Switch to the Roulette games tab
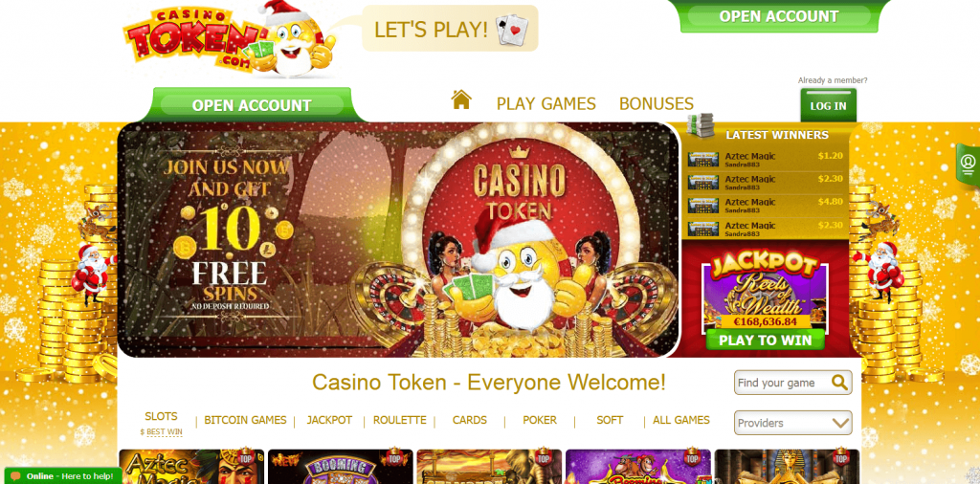 399,420
